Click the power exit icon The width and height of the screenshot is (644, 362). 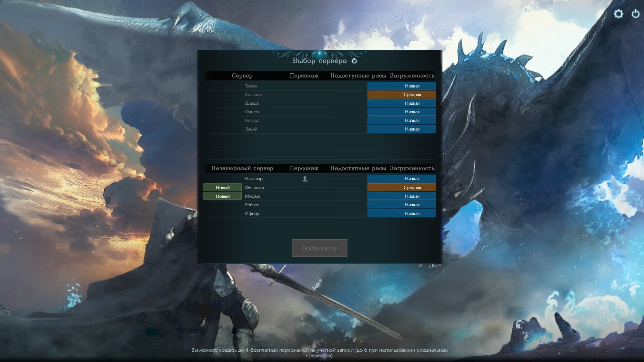[x=635, y=14]
